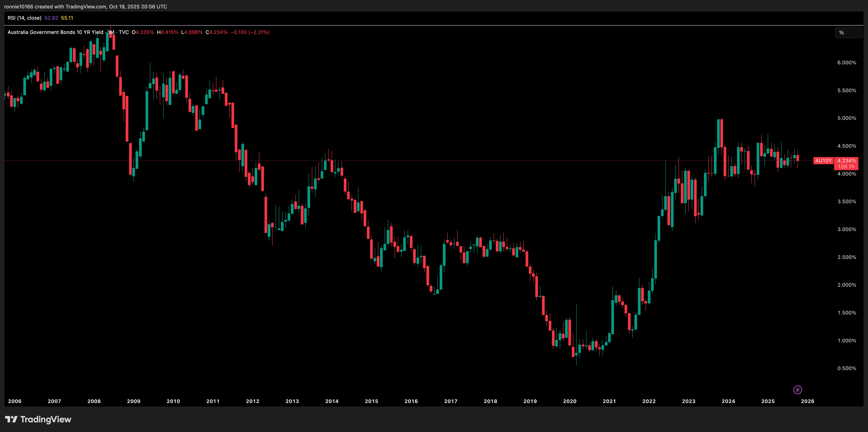The height and width of the screenshot is (432, 868).
Task: Click the Australia Government Bonds 10 YR Yield title
Action: pyautogui.click(x=55, y=32)
